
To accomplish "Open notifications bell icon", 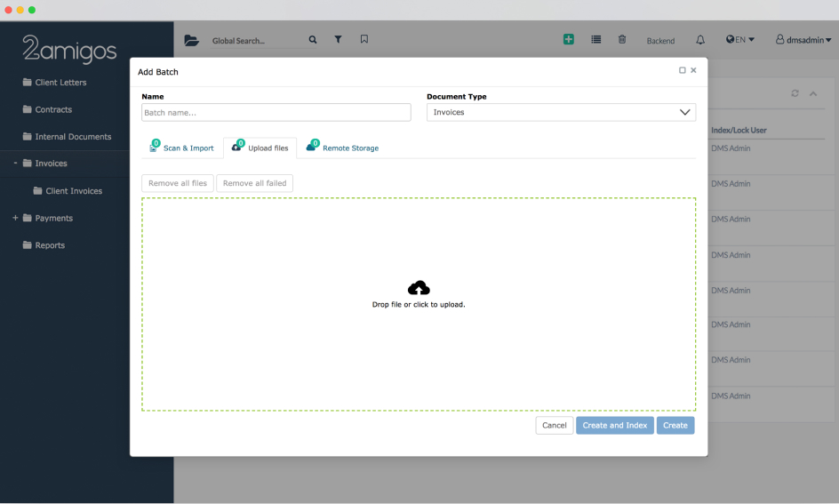I will click(x=700, y=40).
